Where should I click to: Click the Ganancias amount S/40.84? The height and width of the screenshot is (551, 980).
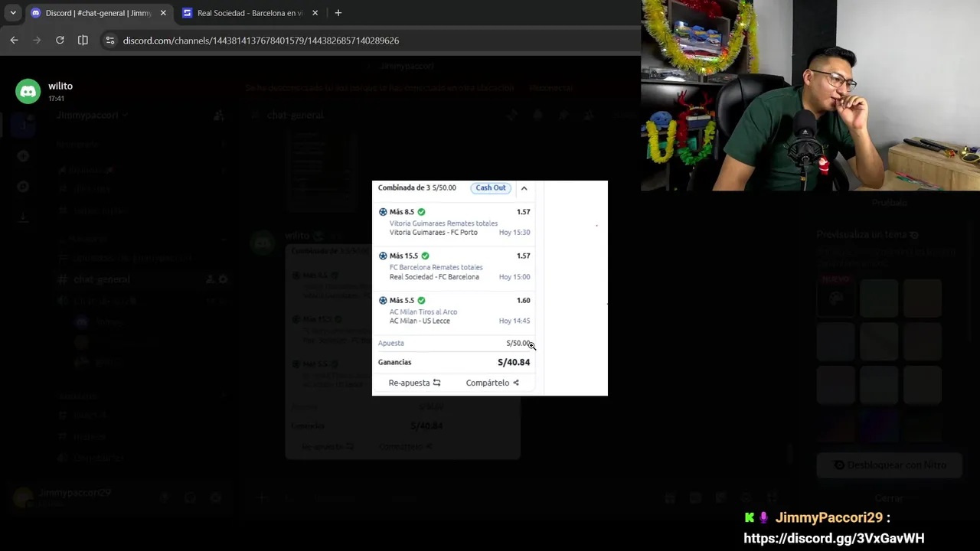coord(514,362)
